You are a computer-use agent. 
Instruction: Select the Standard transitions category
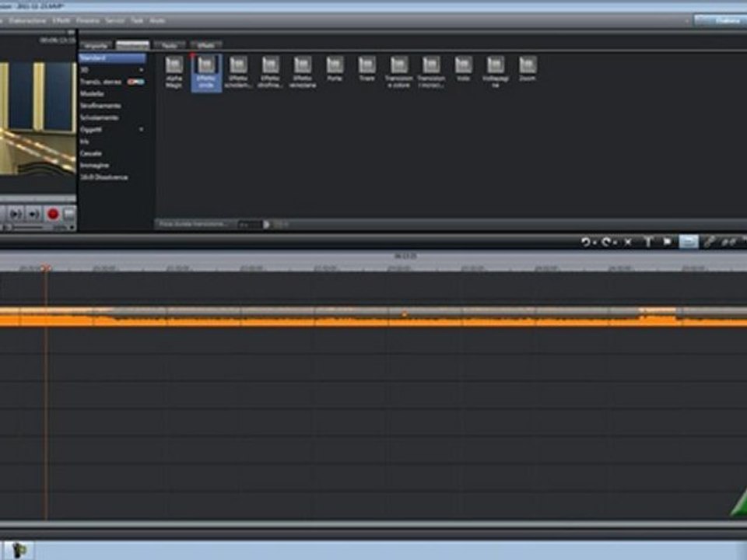(112, 58)
